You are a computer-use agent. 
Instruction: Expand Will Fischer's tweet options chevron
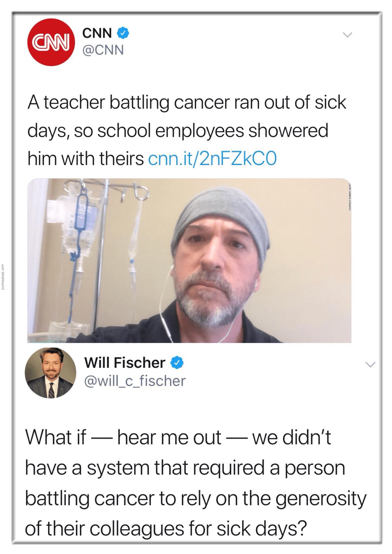[x=370, y=365]
